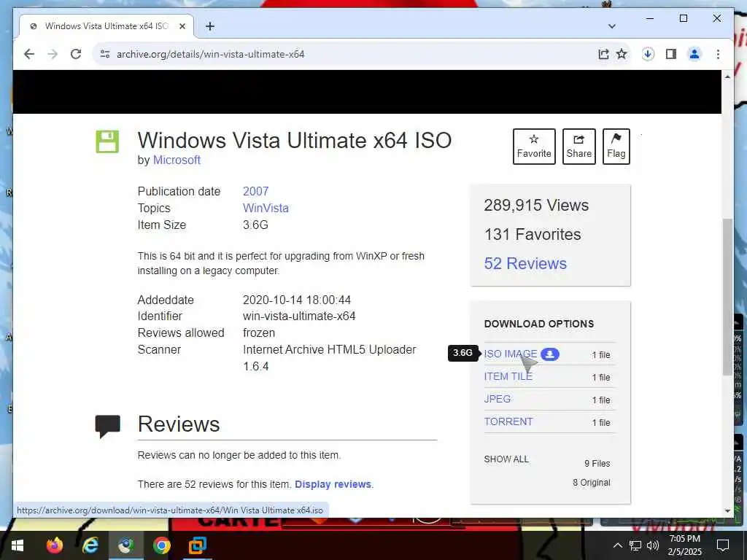The width and height of the screenshot is (747, 560).
Task: Open the Microsoft creator link
Action: [177, 160]
